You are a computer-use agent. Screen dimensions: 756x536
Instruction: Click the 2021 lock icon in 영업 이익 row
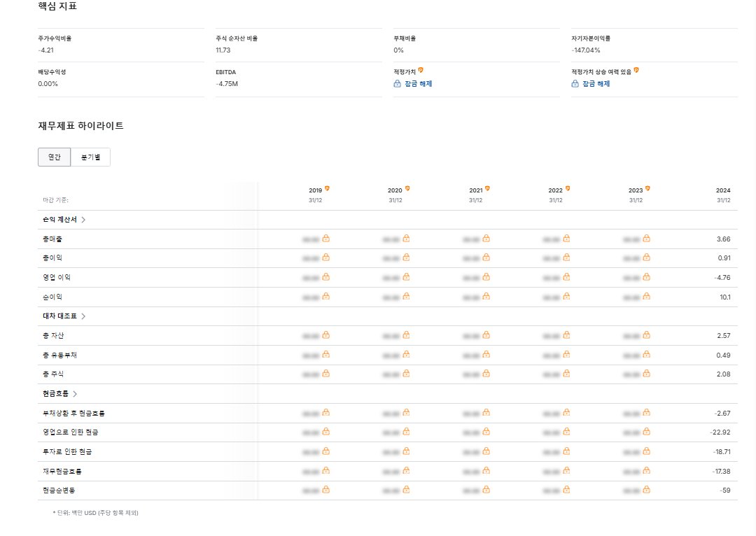[486, 276]
